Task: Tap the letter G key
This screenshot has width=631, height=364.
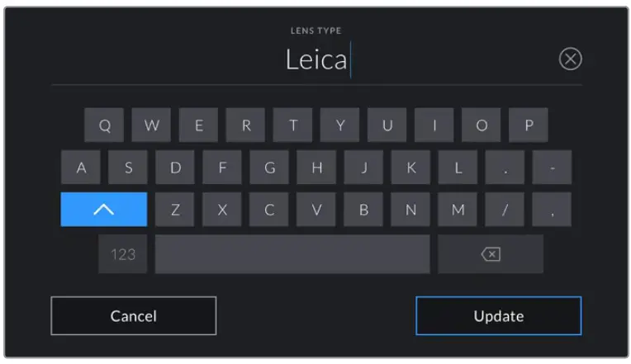Action: pyautogui.click(x=269, y=168)
